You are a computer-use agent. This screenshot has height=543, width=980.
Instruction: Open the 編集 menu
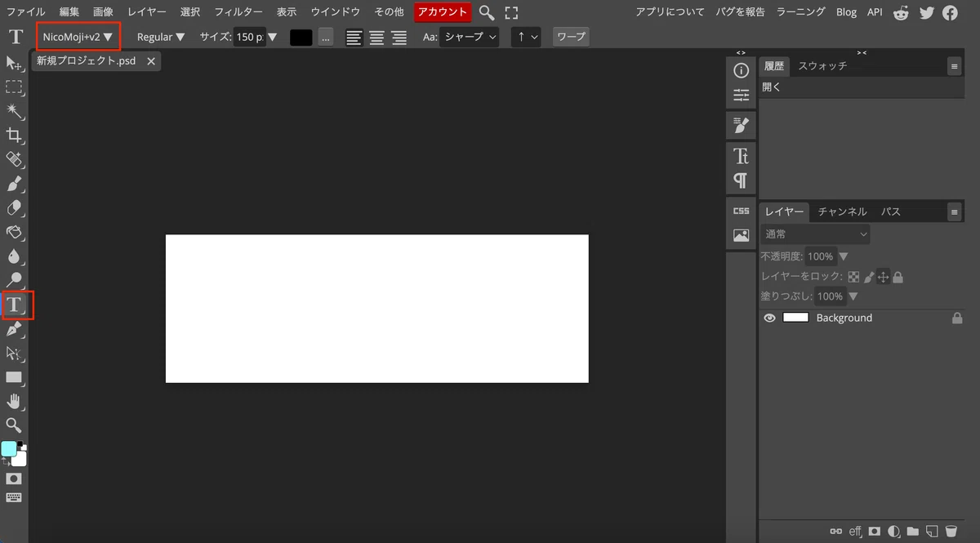tap(69, 12)
